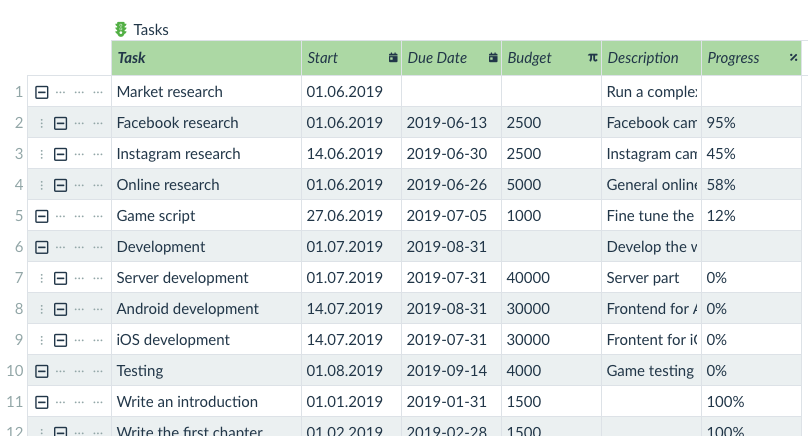The height and width of the screenshot is (436, 808).
Task: Select the Task column header
Action: 206,58
